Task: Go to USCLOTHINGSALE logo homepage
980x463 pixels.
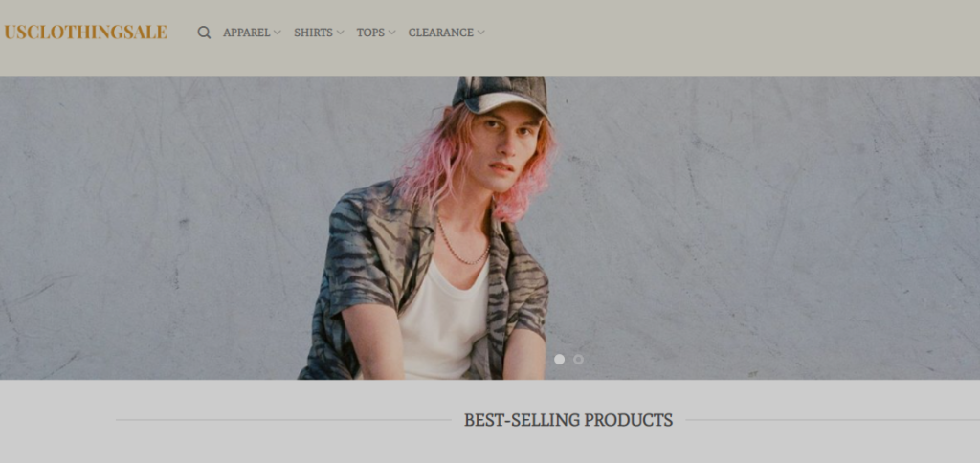Action: tap(85, 32)
